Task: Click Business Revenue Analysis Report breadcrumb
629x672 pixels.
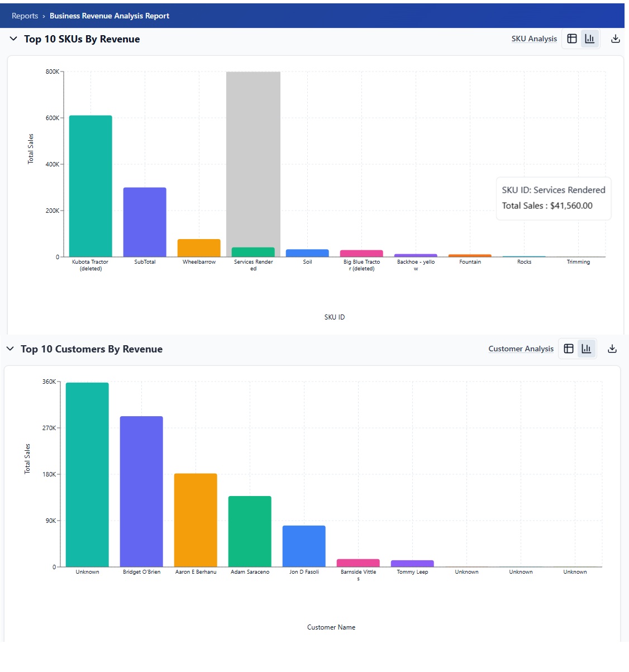Action: 109,16
